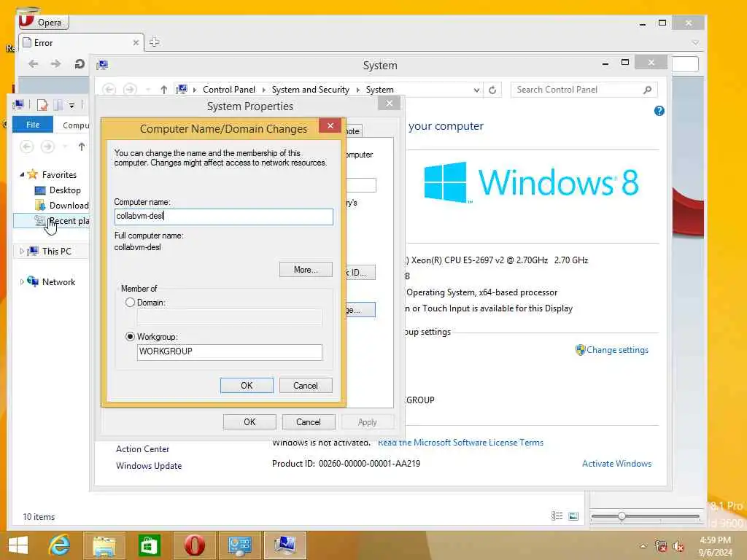The height and width of the screenshot is (560, 747).
Task: Select Control Panel in the breadcrumb path
Action: 228,90
